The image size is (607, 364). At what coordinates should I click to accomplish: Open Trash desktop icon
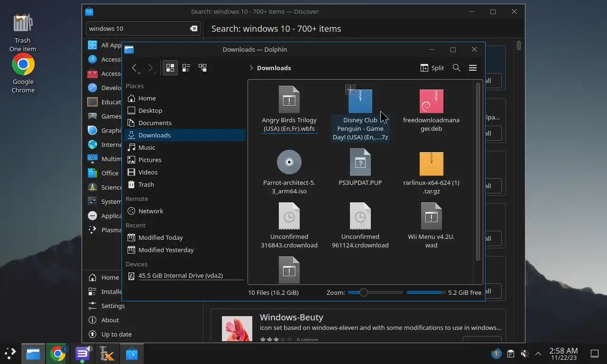click(22, 32)
